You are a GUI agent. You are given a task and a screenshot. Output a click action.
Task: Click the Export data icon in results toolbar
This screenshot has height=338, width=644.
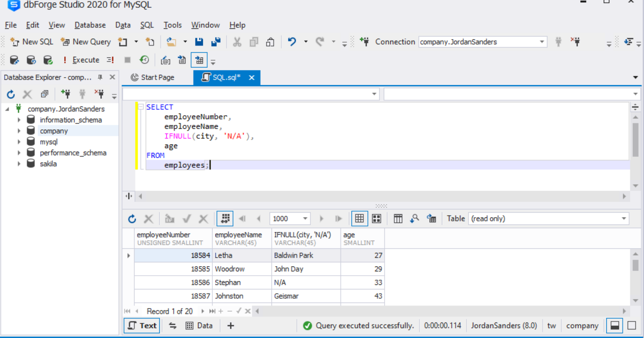[x=432, y=219]
